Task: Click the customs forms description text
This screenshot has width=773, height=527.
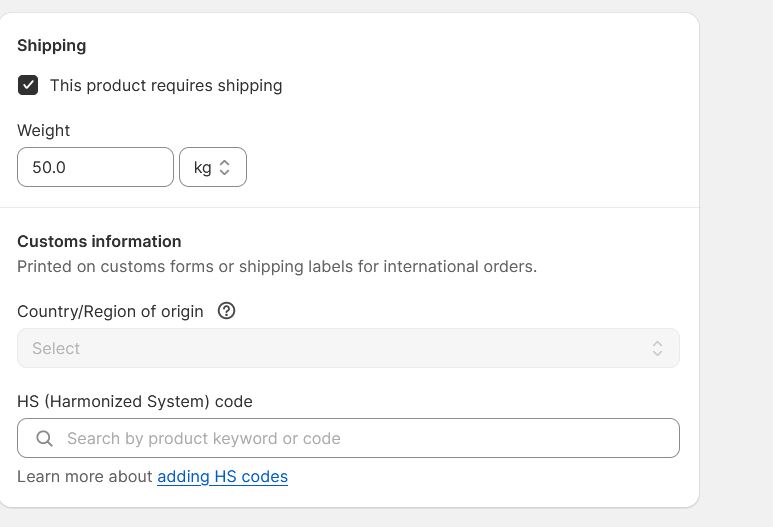Action: click(x=277, y=267)
